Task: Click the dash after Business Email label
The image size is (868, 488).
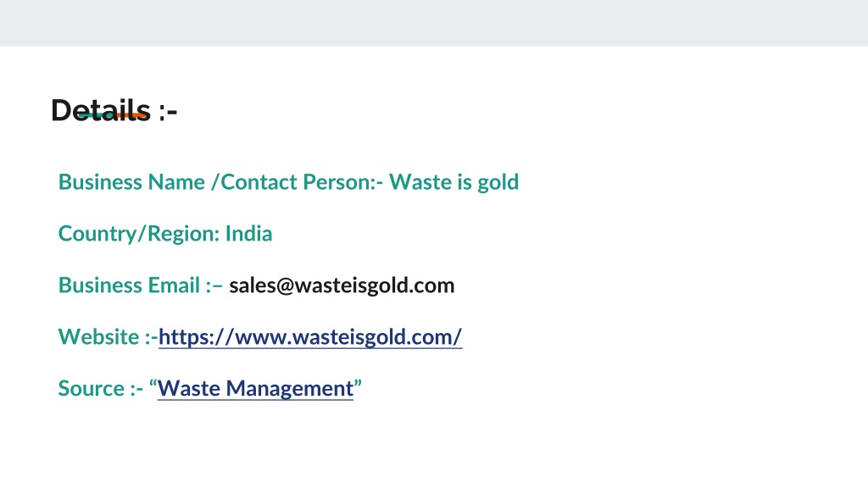Action: click(217, 286)
